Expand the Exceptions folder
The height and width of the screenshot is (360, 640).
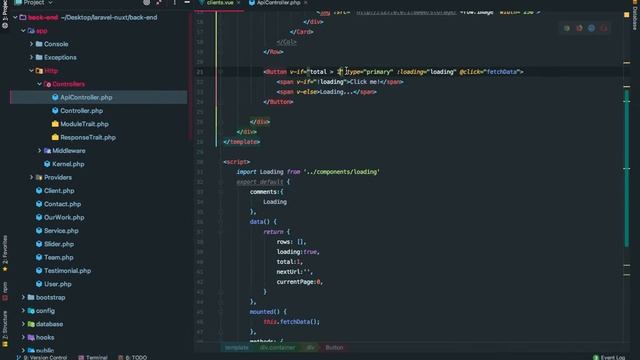(31, 58)
